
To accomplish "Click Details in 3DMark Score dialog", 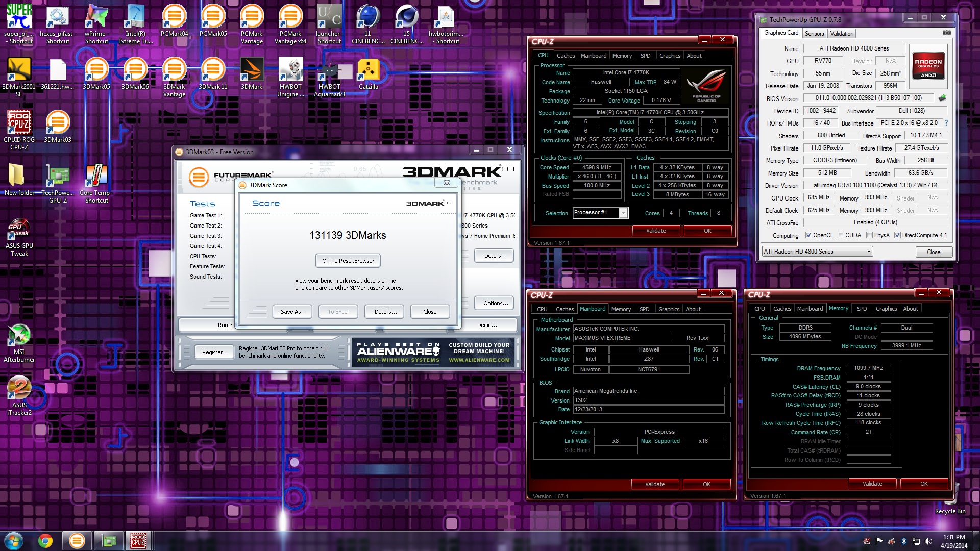I will 385,312.
